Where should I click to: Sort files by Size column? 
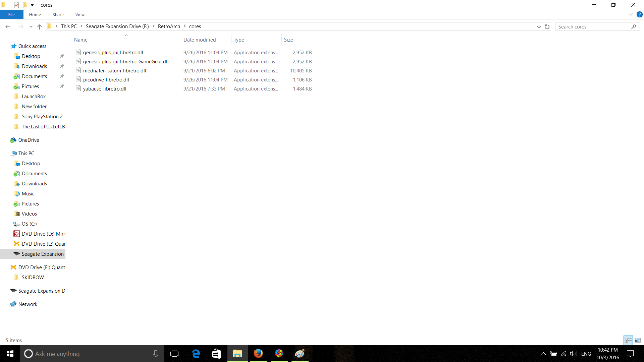coord(299,40)
